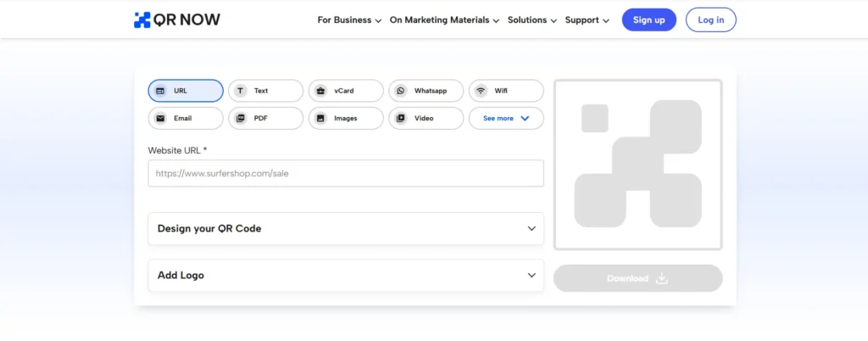Viewport: 868px width, 341px height.
Task: Select the vCard briefcase icon
Action: pyautogui.click(x=320, y=91)
